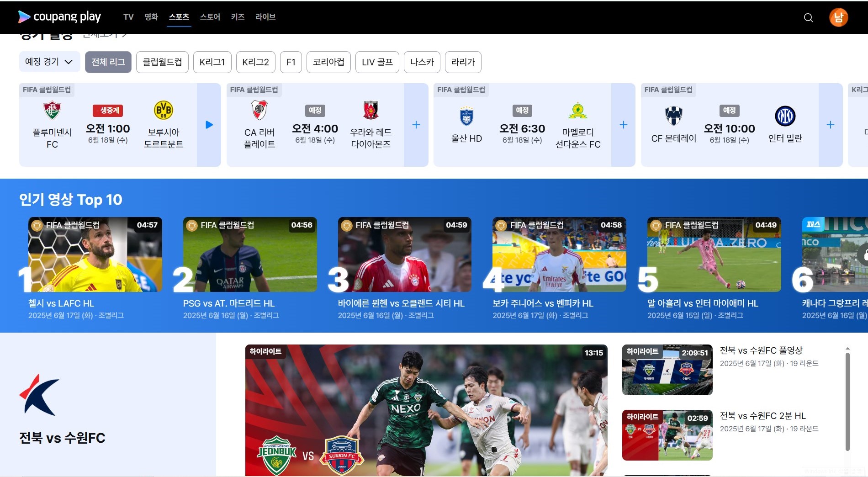Filter by K리그1 chip
The image size is (868, 477).
click(212, 62)
